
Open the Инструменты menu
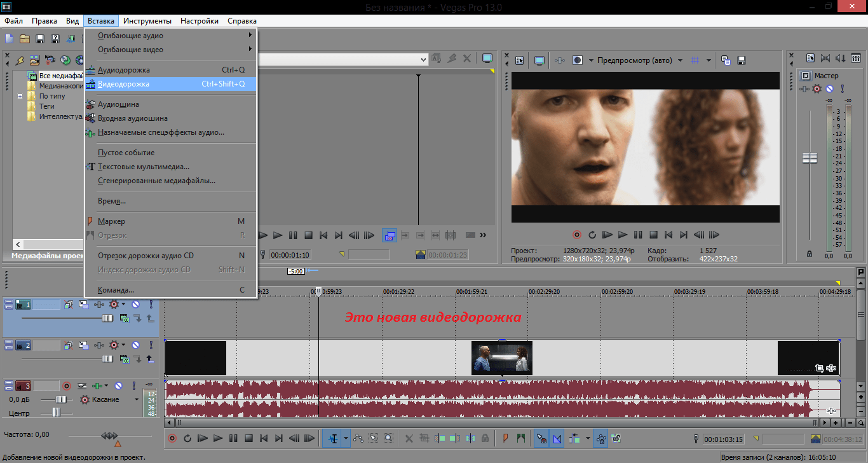pos(147,21)
